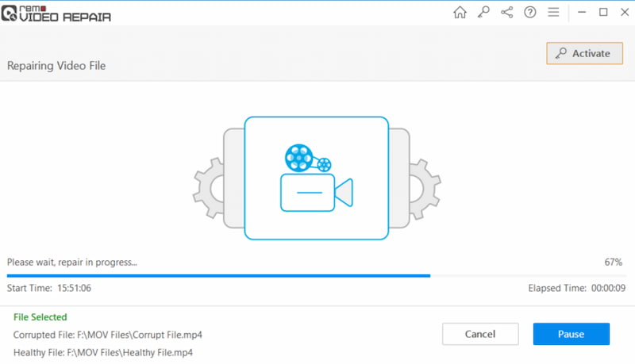Open the hamburger menu icon

pyautogui.click(x=553, y=13)
